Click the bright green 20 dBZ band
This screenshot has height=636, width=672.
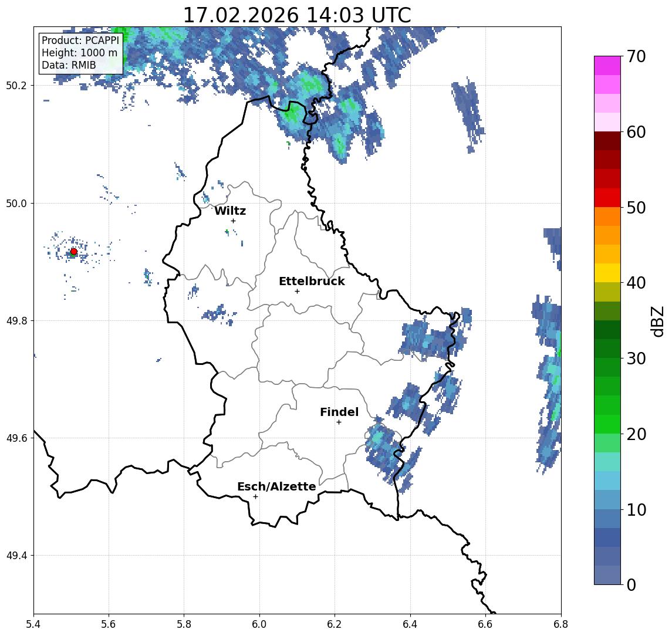pos(607,424)
